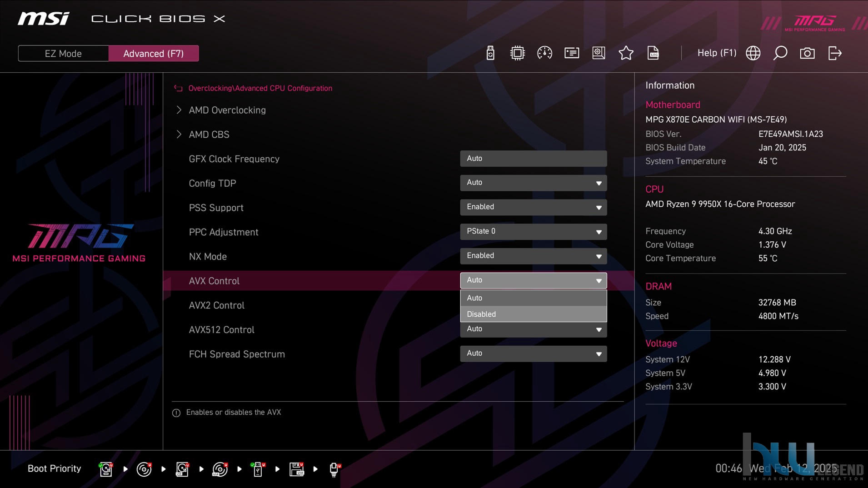The width and height of the screenshot is (868, 488).
Task: Click the Motherboard info heading
Action: 673,105
